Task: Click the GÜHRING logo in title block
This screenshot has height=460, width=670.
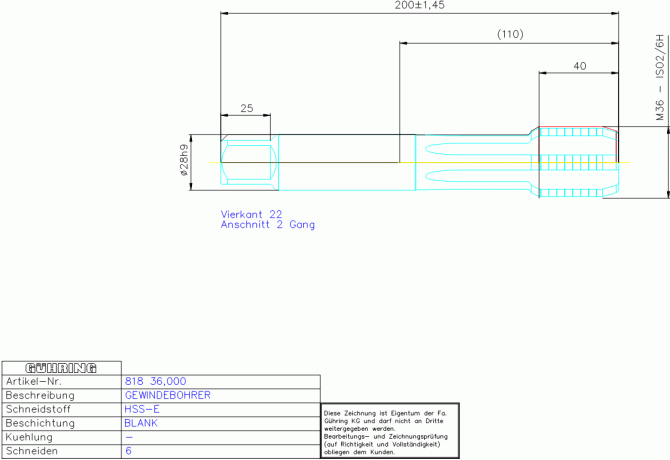Action: (x=61, y=368)
